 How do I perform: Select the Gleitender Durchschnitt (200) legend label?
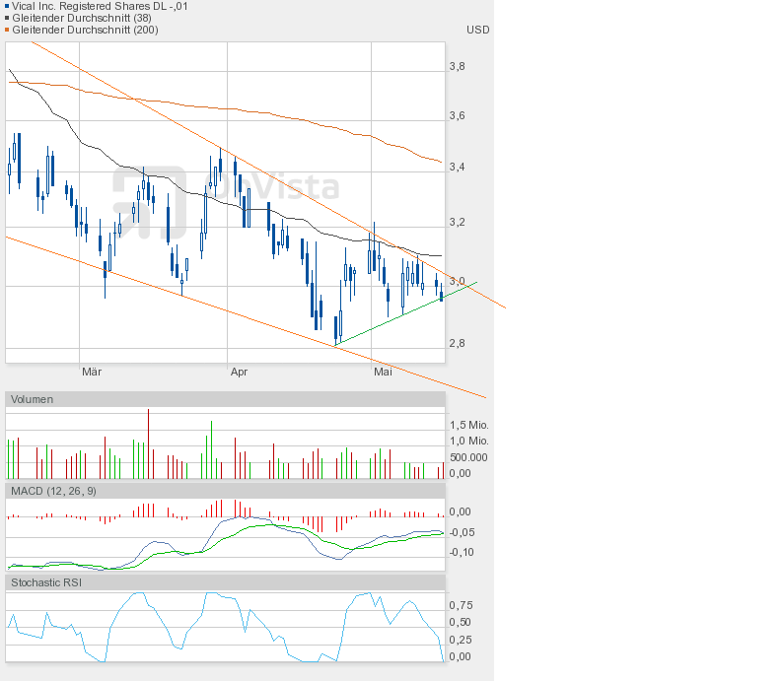(85, 30)
